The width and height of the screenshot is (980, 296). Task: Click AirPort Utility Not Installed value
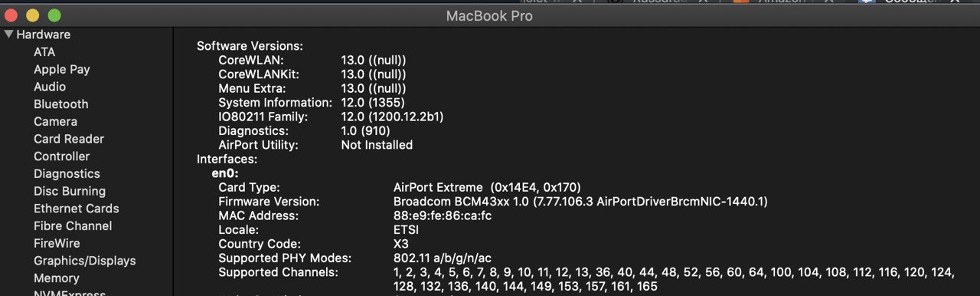pos(377,145)
